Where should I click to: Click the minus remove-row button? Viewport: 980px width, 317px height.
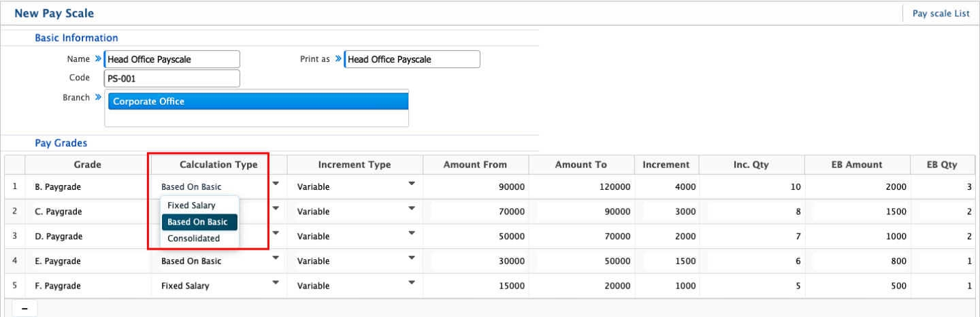pyautogui.click(x=24, y=309)
